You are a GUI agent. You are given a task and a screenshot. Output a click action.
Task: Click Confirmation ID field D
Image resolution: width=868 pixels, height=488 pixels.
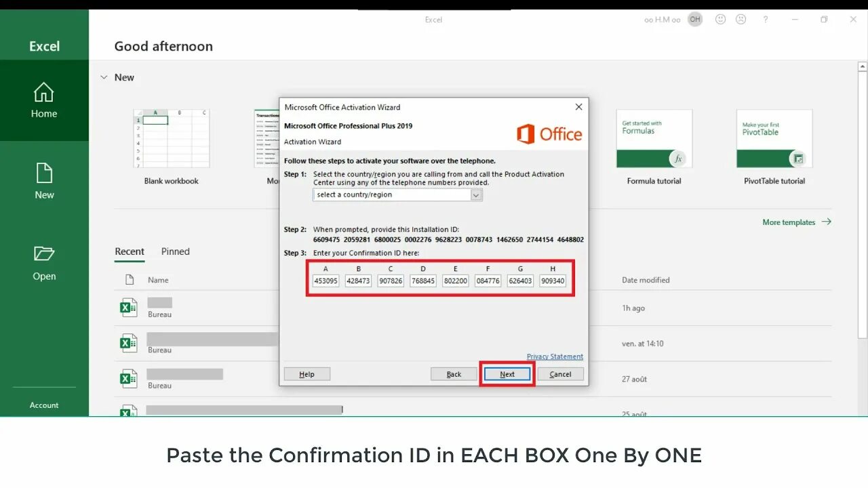tap(423, 281)
